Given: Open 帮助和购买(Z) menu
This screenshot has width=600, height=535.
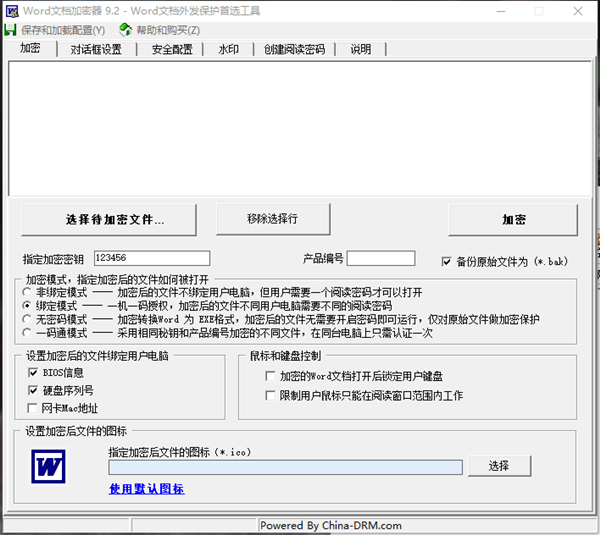Looking at the screenshot, I should 168,30.
